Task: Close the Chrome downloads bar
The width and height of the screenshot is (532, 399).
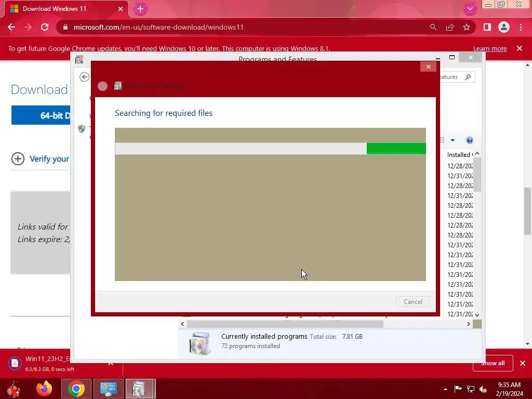Action: pos(523,363)
